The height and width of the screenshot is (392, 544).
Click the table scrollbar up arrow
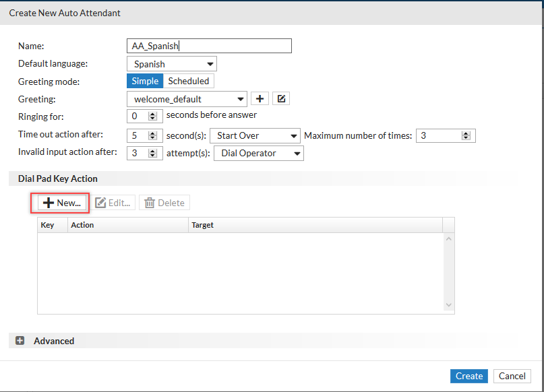pos(448,239)
